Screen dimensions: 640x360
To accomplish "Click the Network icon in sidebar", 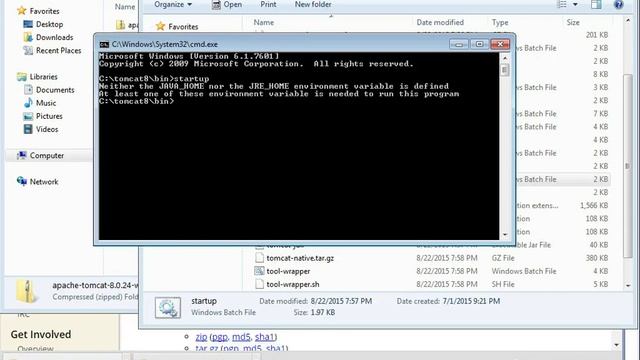I will [22, 181].
